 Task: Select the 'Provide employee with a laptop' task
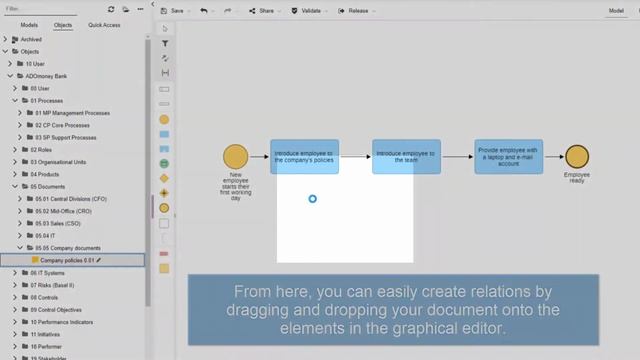click(509, 157)
